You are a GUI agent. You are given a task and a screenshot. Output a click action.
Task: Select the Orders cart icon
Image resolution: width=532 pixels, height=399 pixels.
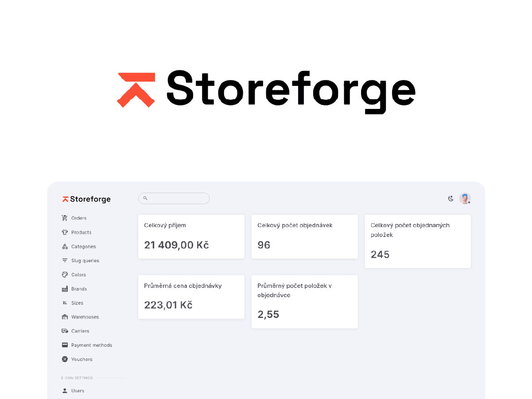point(64,218)
